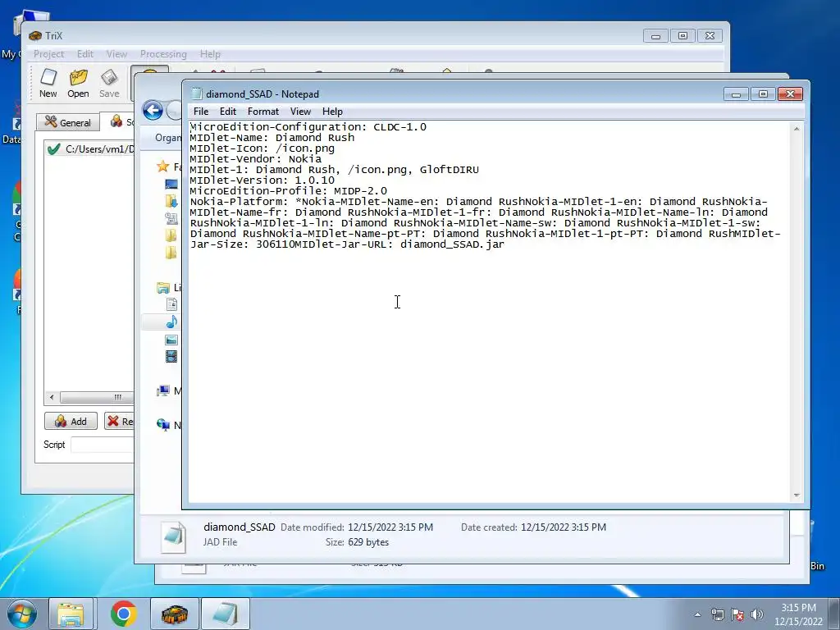Open the Edit menu in TriX

coord(84,54)
